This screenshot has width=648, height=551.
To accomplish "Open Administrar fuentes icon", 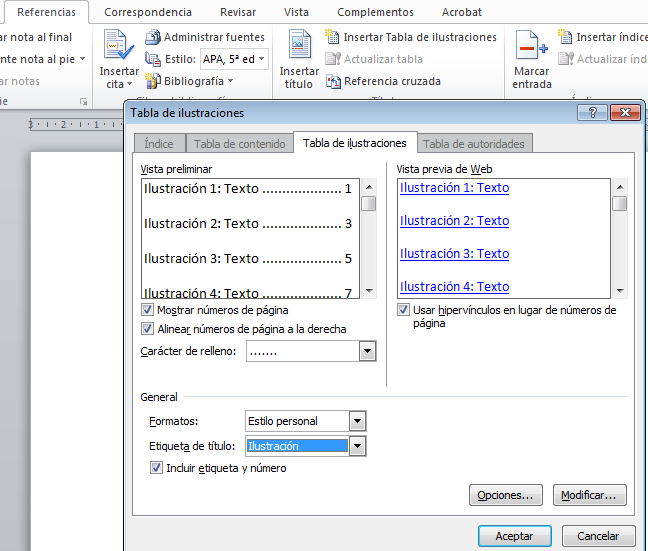I will click(153, 37).
